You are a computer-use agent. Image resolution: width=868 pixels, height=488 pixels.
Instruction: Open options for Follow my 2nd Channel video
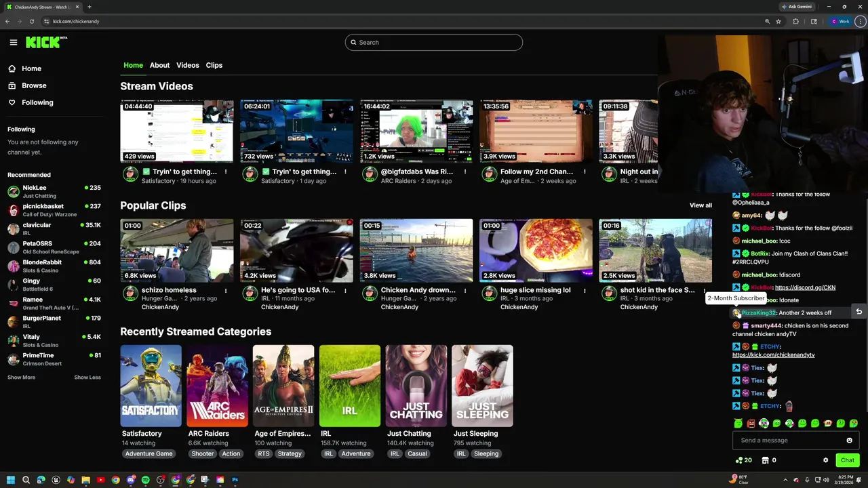coord(585,171)
